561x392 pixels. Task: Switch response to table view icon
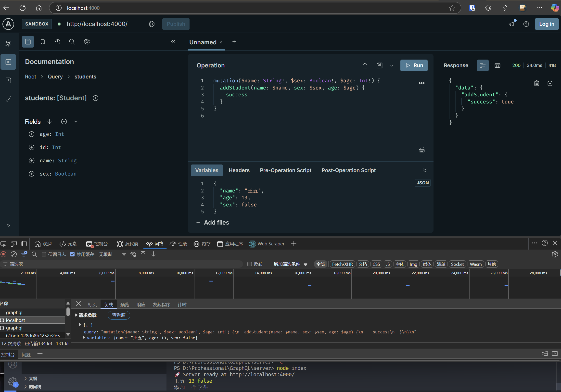[x=497, y=65]
